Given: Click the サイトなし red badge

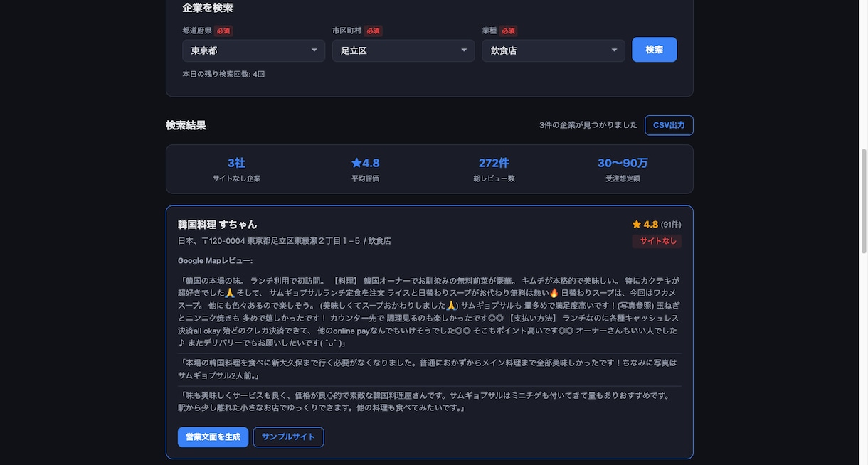Looking at the screenshot, I should 657,241.
